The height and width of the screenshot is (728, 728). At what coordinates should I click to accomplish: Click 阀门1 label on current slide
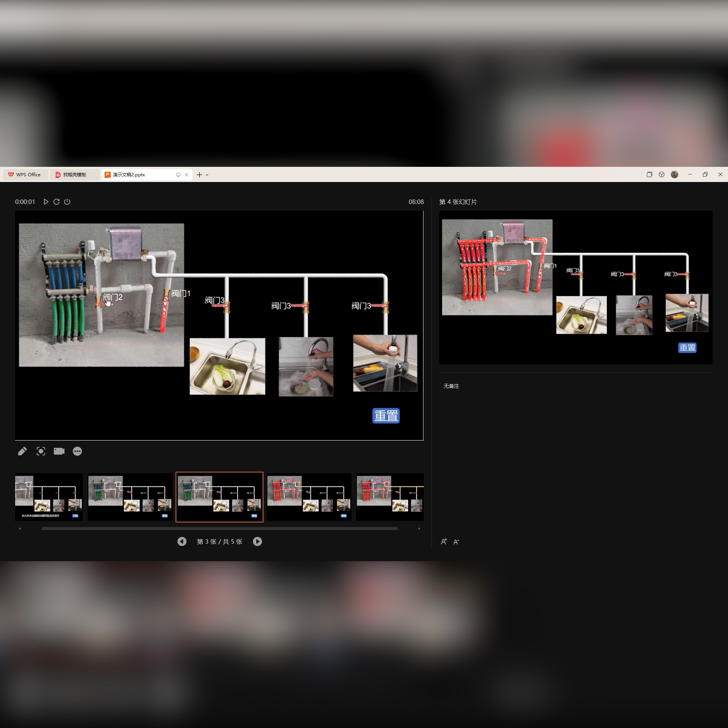(x=181, y=293)
